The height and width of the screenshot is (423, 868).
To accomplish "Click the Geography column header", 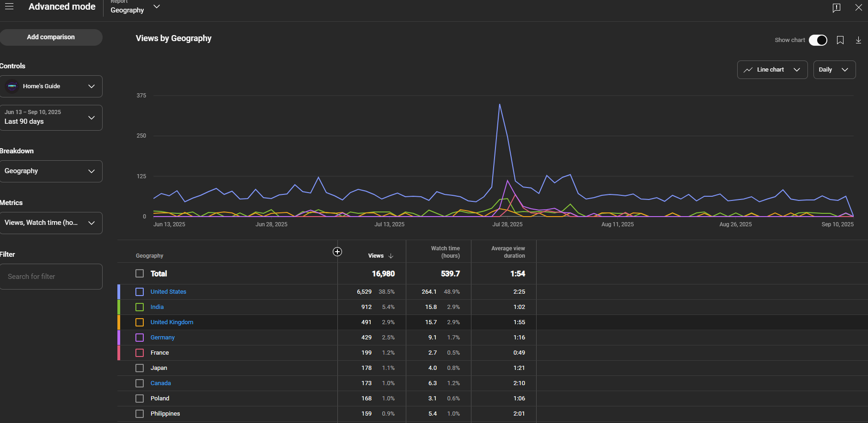I will (x=149, y=256).
